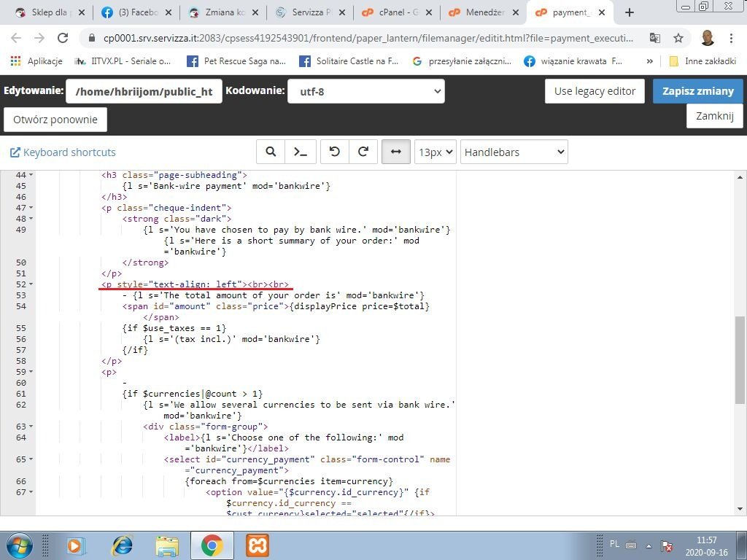Open the IITVX.PL bookmark

pos(123,61)
